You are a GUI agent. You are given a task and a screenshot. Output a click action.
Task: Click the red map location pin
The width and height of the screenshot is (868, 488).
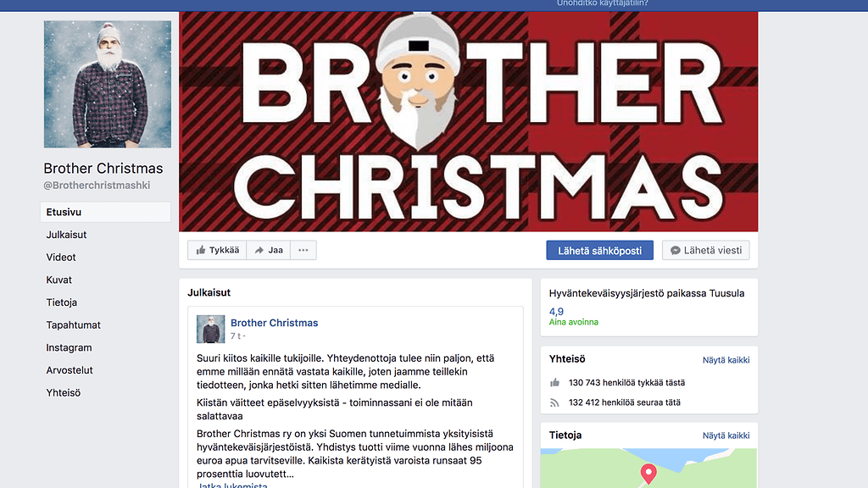click(x=648, y=474)
